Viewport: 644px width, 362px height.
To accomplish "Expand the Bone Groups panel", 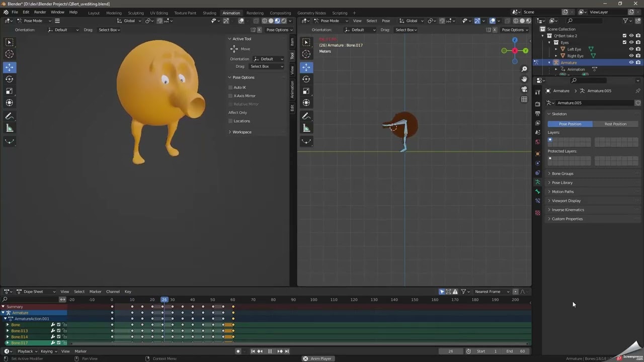I will (x=562, y=173).
